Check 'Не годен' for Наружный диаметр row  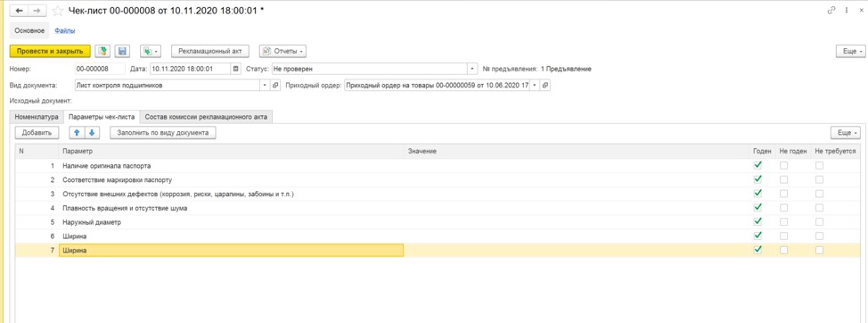pyautogui.click(x=784, y=221)
